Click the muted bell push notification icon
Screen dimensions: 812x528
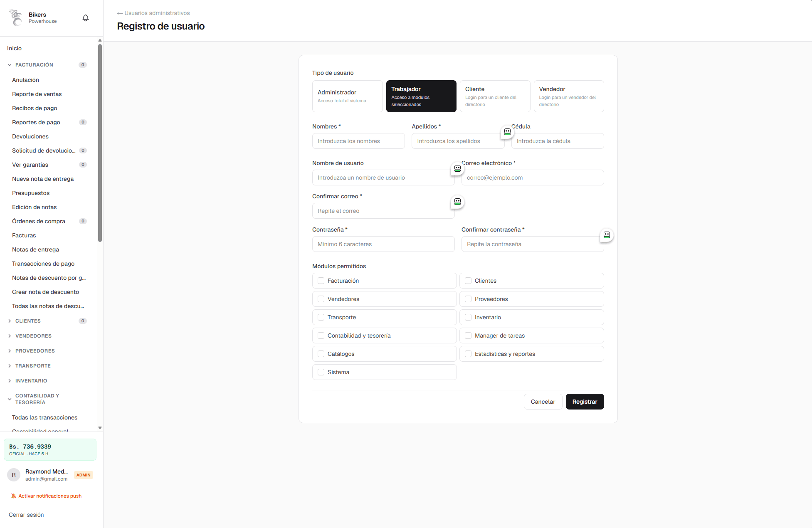click(14, 496)
